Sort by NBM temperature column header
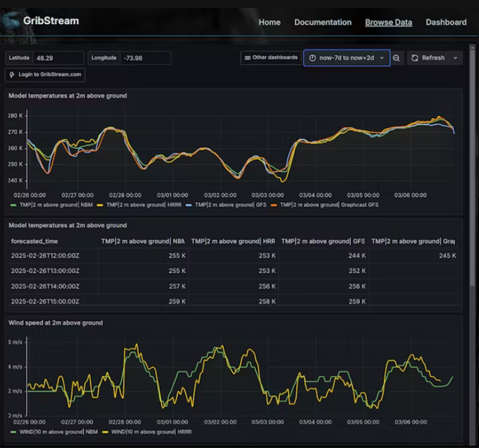The height and width of the screenshot is (448, 479). [x=143, y=241]
